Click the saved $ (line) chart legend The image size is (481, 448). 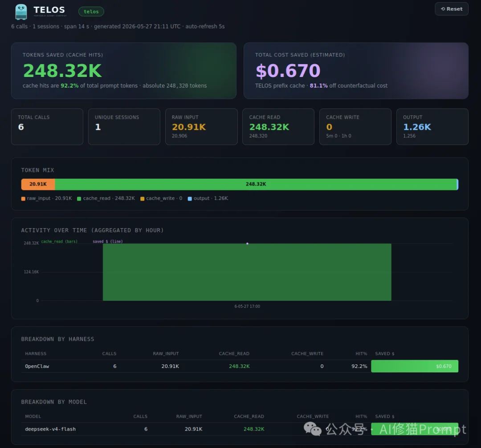[108, 242]
